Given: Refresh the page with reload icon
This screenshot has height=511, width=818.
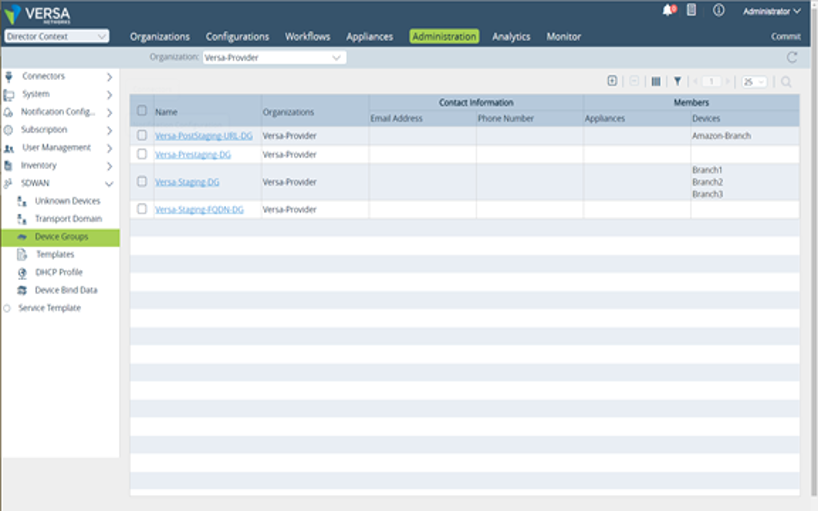Looking at the screenshot, I should tap(791, 57).
